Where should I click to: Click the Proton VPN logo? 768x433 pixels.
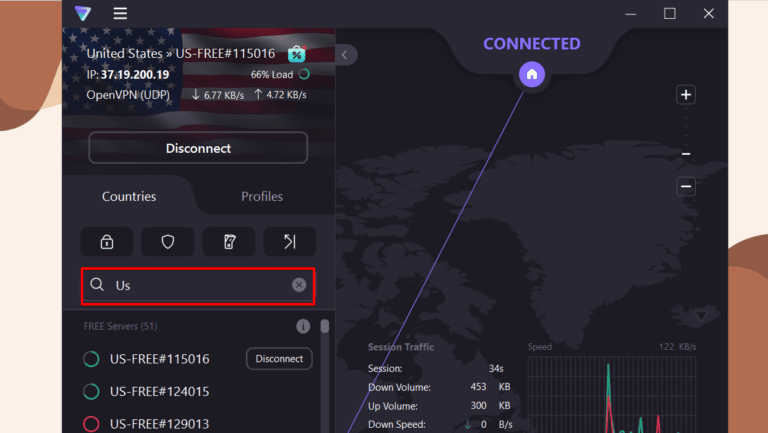pos(83,13)
